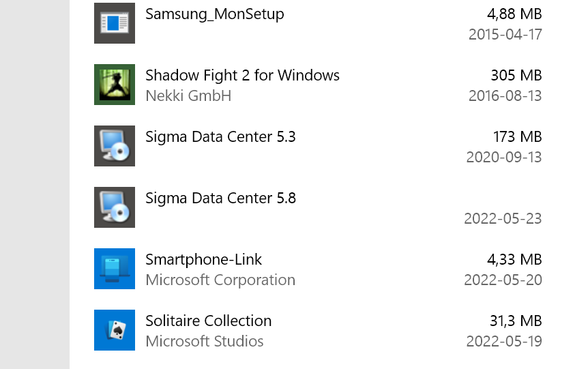Click the Microsoft Studios publisher label

(205, 342)
